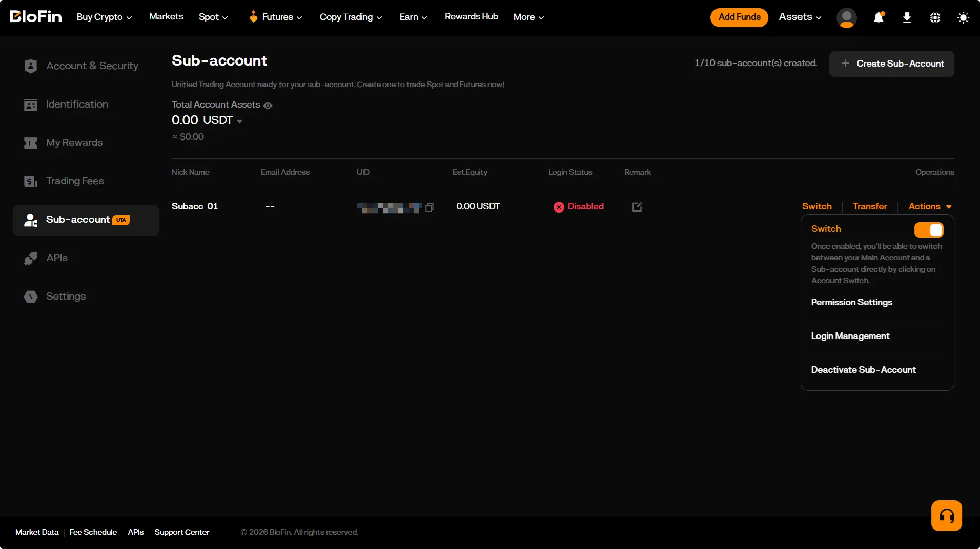Click the Login Status column header
This screenshot has width=980, height=549.
[570, 172]
